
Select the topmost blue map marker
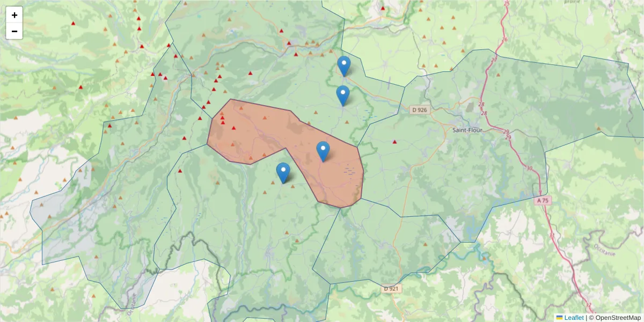click(343, 64)
